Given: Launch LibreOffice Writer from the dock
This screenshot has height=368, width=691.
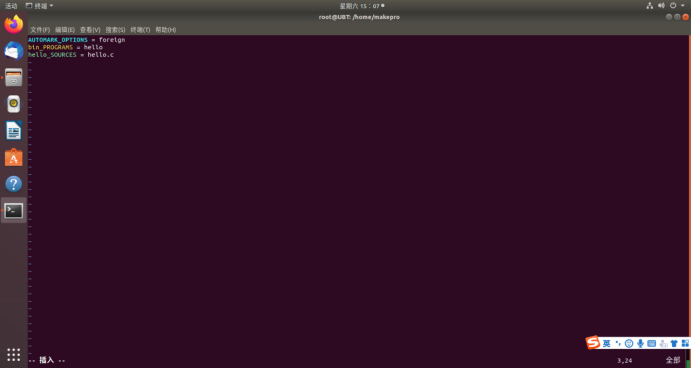Looking at the screenshot, I should point(14,131).
